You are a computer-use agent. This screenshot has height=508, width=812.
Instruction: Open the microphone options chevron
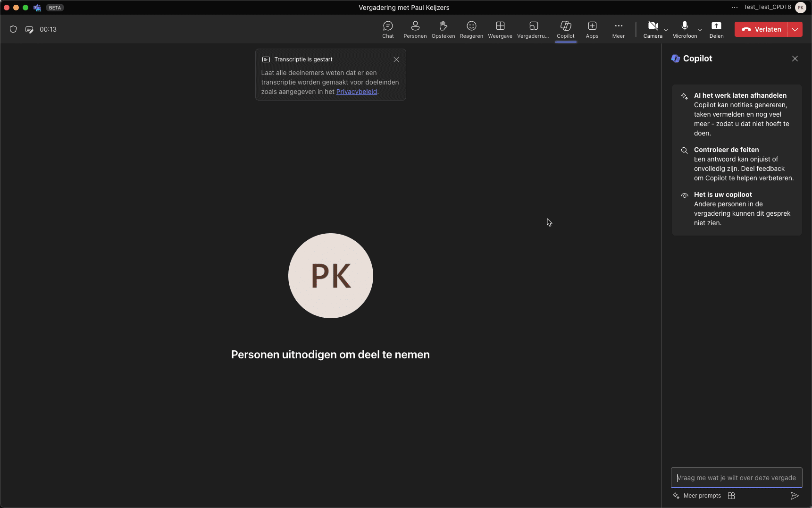(700, 29)
